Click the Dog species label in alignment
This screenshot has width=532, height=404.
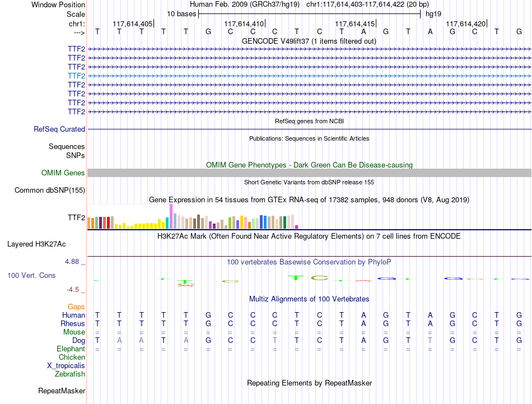tap(78, 340)
